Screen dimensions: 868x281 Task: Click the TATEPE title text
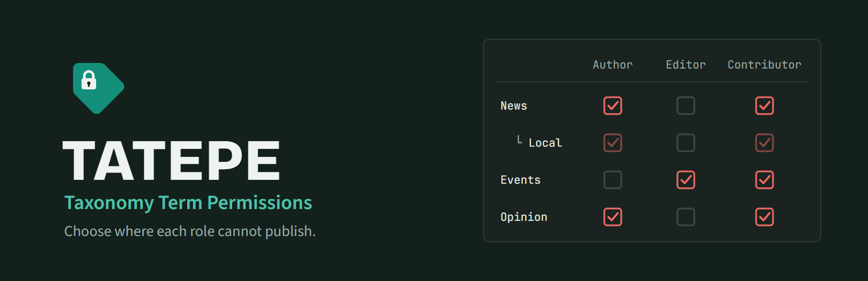(171, 160)
